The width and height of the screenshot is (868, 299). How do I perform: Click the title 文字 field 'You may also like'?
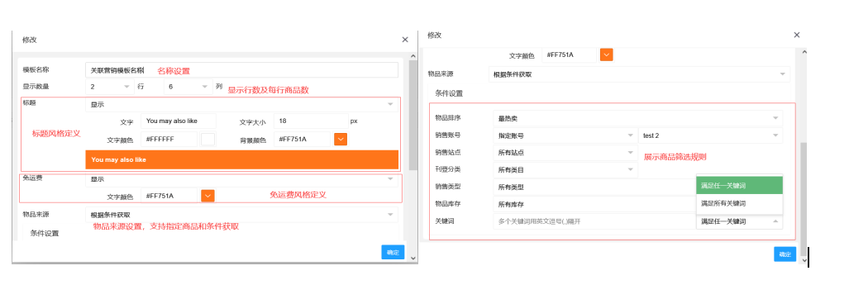[179, 121]
